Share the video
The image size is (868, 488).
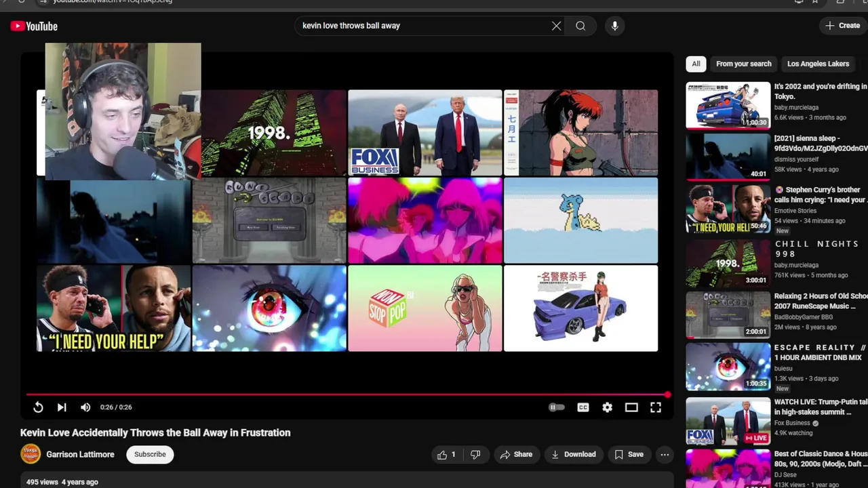tap(516, 455)
